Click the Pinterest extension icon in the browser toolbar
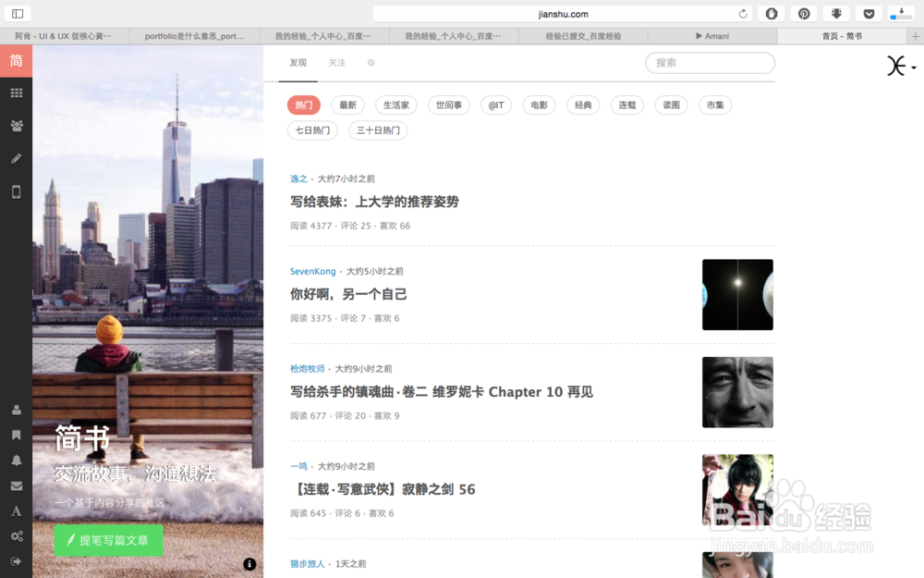This screenshot has width=924, height=578. [804, 13]
